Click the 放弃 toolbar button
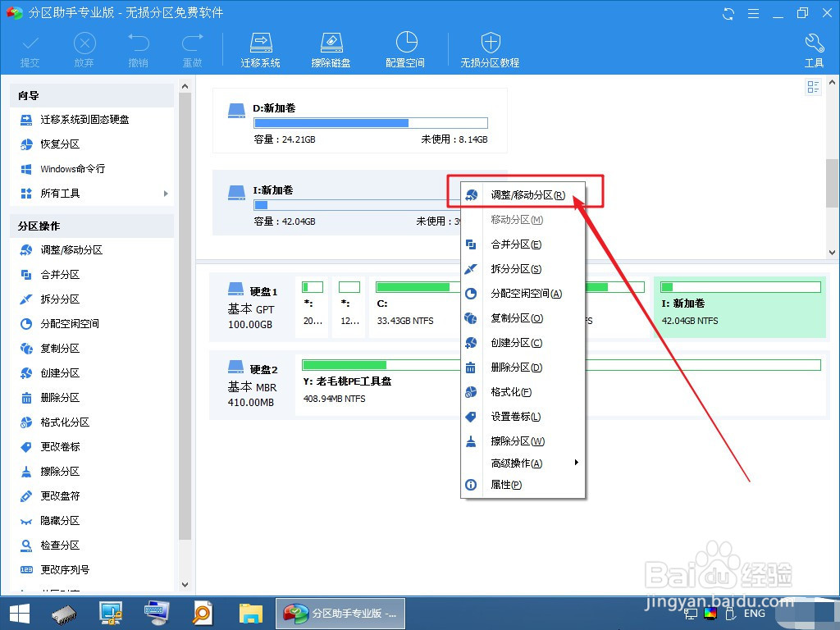The height and width of the screenshot is (630, 840). pos(84,51)
